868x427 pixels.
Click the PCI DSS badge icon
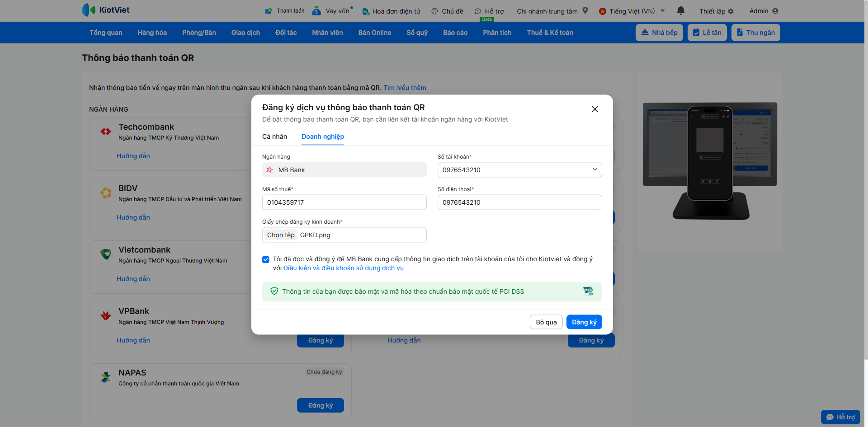pyautogui.click(x=588, y=291)
